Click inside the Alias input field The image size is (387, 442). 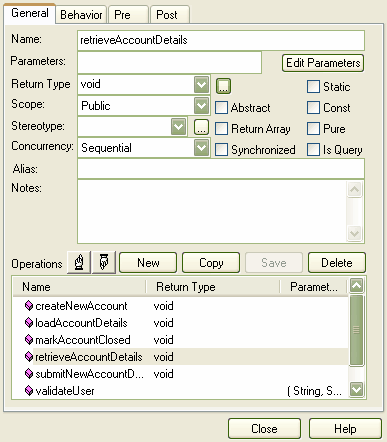[221, 169]
